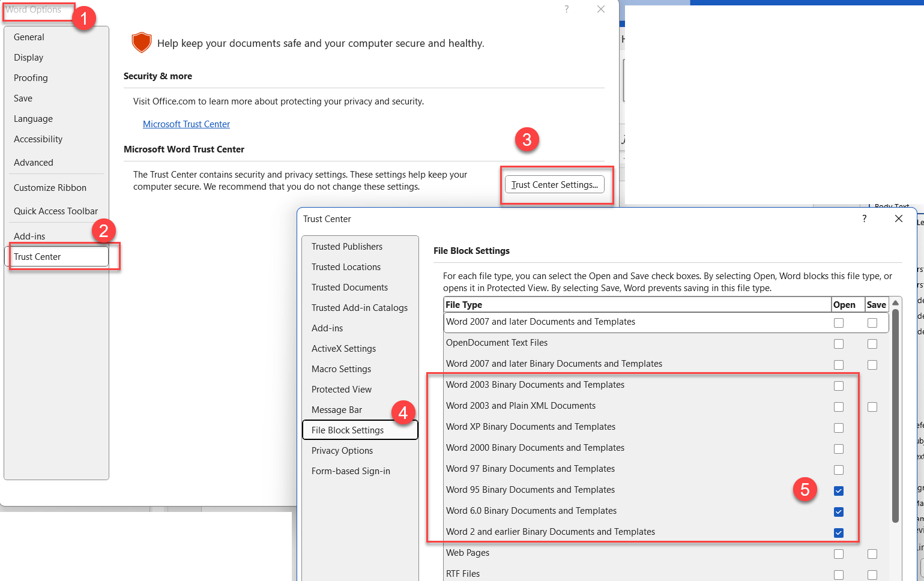Select Display category in Word Options
This screenshot has height=581, width=924.
click(56, 58)
